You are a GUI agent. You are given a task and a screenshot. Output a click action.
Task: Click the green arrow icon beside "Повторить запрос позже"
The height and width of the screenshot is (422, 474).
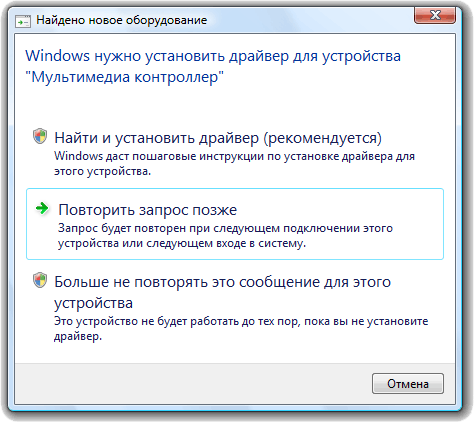tap(42, 209)
